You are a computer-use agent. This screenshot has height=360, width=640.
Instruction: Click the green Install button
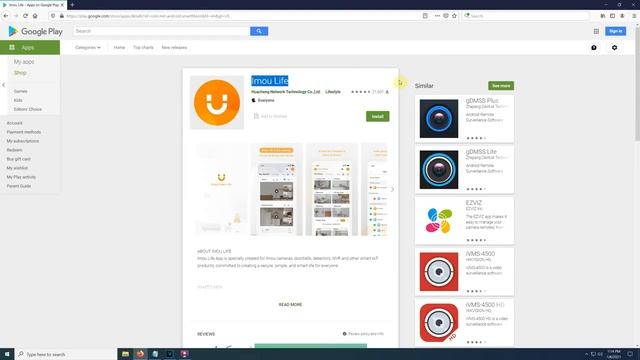(x=378, y=116)
